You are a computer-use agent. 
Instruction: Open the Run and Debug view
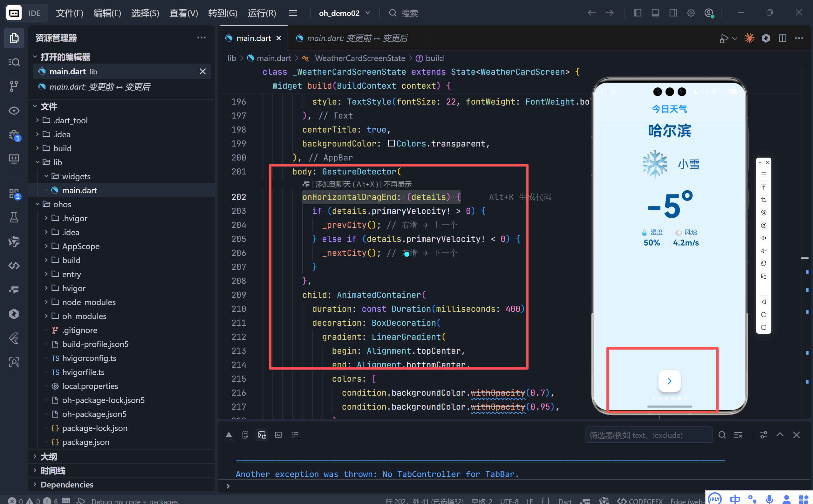[x=14, y=135]
